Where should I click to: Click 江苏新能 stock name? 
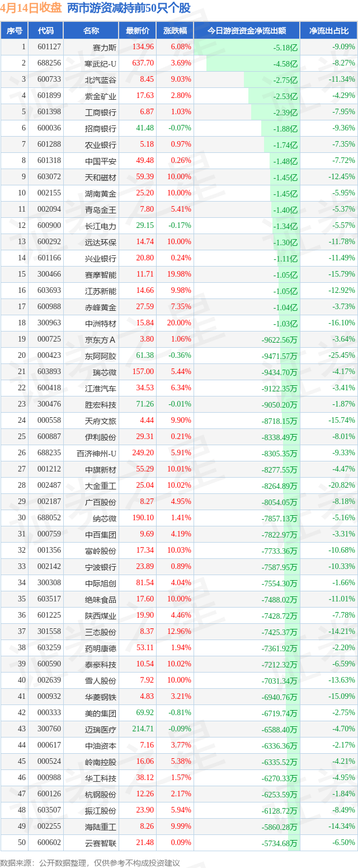pos(101,291)
